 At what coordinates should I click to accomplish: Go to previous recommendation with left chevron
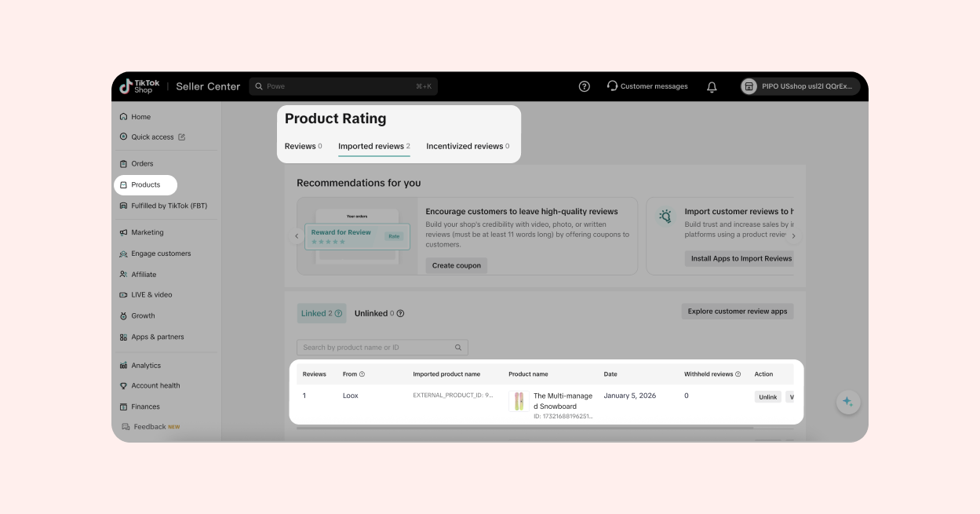pyautogui.click(x=297, y=236)
